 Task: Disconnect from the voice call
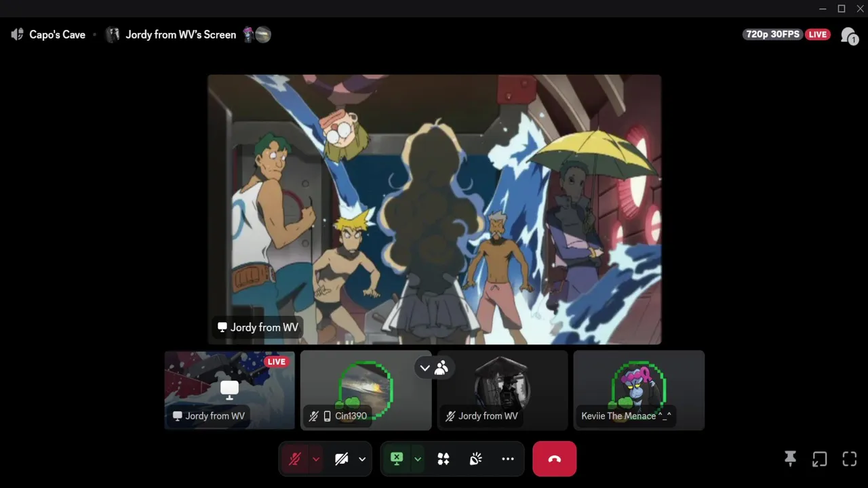point(555,459)
